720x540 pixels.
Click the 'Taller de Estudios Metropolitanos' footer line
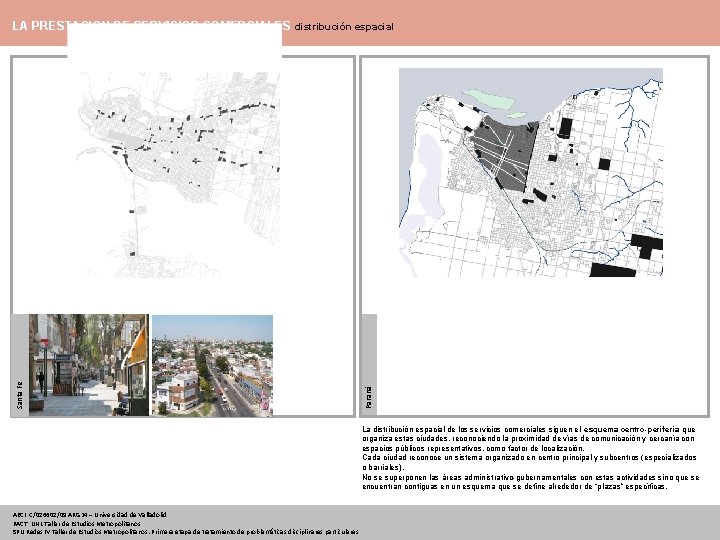tap(77, 523)
